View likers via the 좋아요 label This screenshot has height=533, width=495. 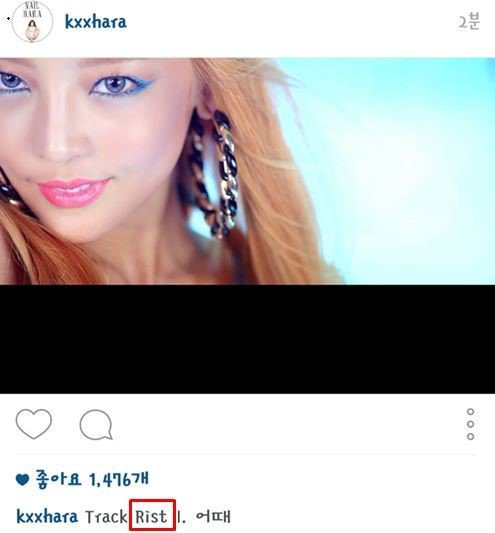click(58, 479)
